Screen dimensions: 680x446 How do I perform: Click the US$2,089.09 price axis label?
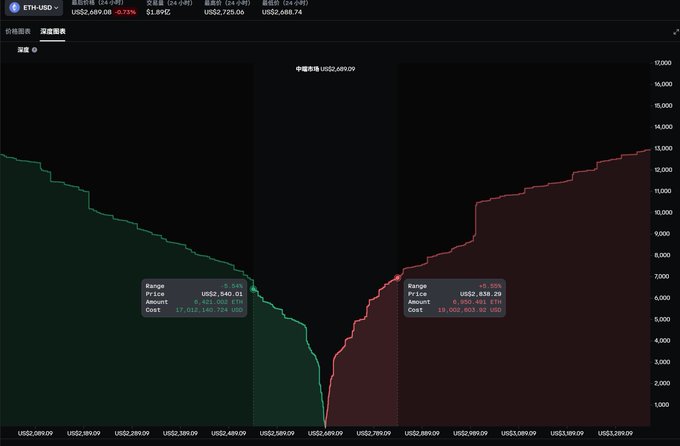[x=35, y=433]
